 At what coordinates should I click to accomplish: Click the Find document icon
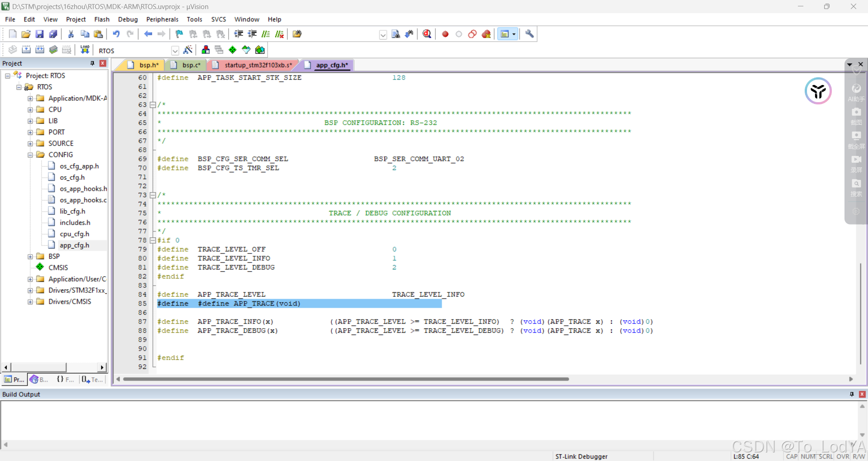pyautogui.click(x=396, y=34)
